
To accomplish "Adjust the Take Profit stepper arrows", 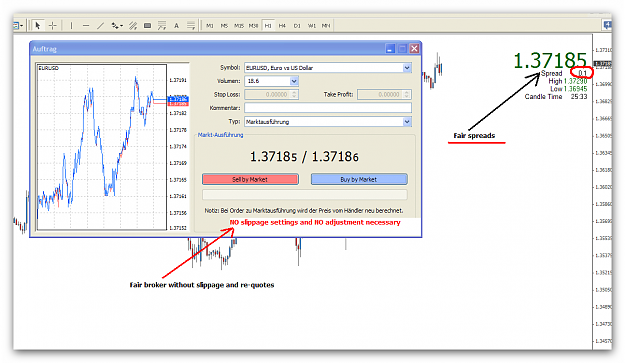I will tap(407, 94).
